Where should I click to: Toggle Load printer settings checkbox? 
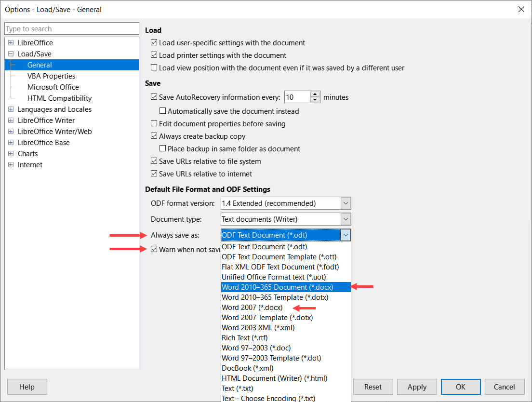click(x=154, y=55)
